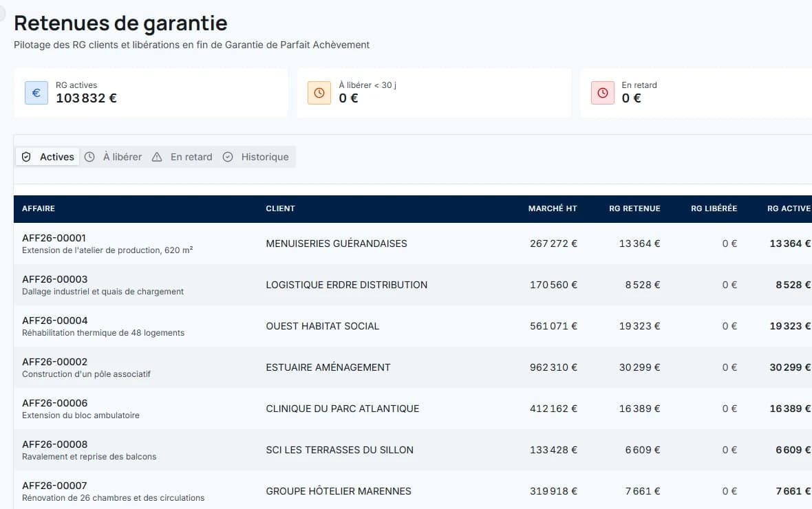
Task: Select client MENUISERIES GUÉRANDAISES
Action: pyautogui.click(x=336, y=244)
